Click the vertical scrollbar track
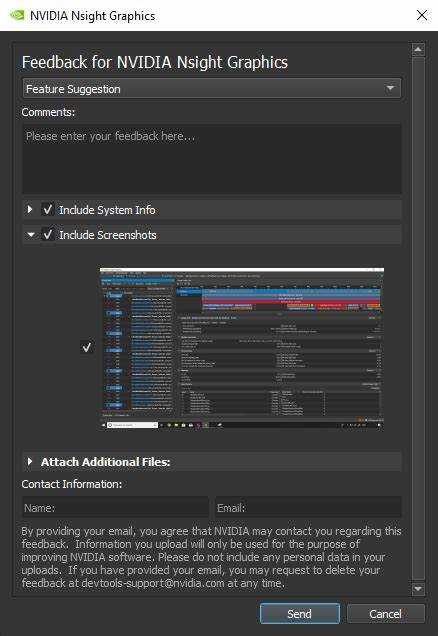 pos(418,319)
